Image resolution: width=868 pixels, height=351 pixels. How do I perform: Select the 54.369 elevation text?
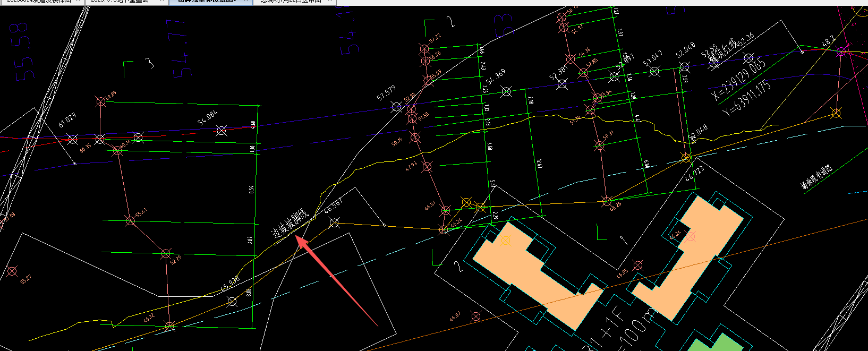(496, 76)
